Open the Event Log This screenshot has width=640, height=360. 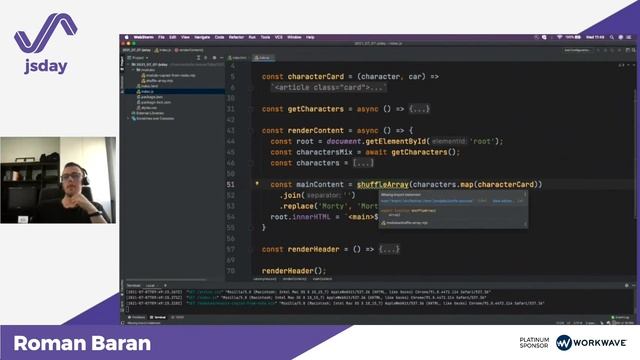(x=620, y=317)
